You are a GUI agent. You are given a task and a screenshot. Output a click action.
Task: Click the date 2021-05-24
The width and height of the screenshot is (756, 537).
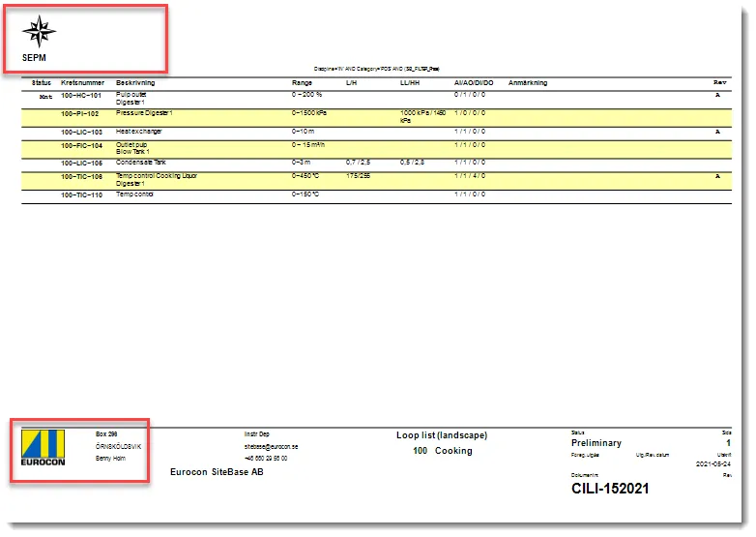pyautogui.click(x=713, y=464)
